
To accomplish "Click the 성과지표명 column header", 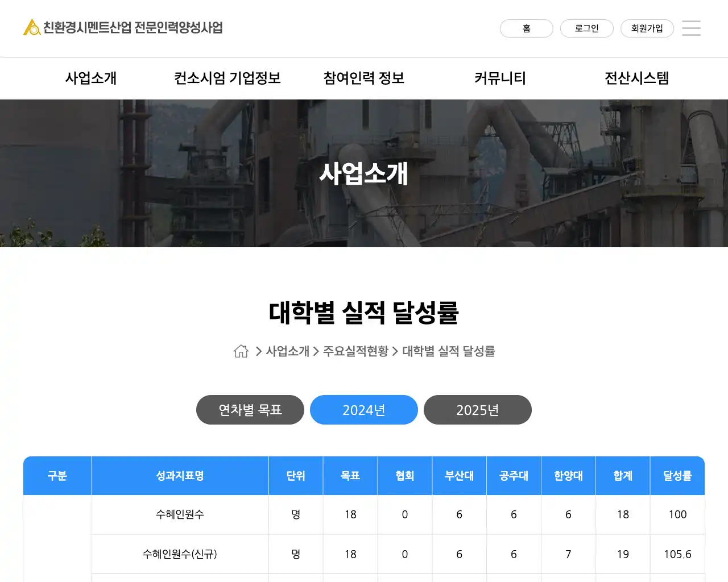I will (180, 476).
